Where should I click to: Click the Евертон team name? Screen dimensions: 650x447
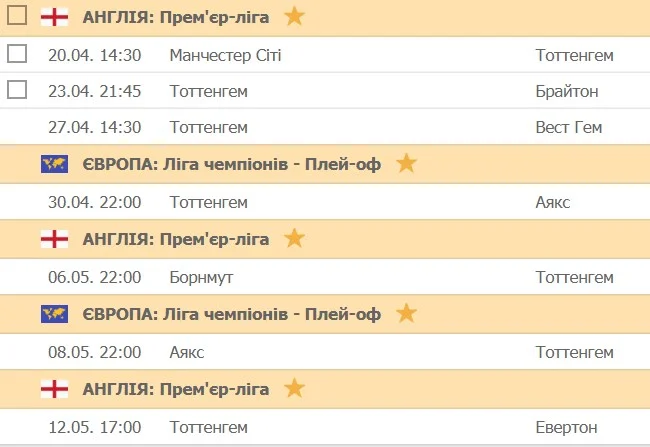tap(566, 427)
